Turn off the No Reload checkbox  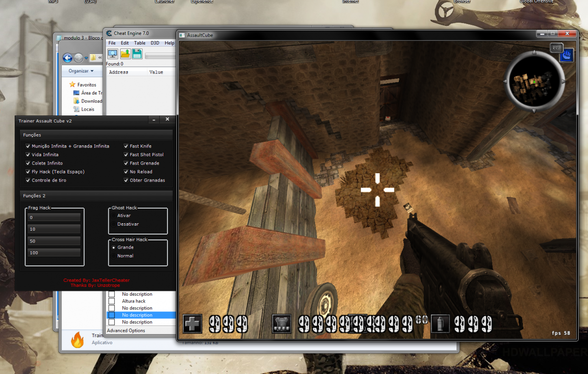126,172
